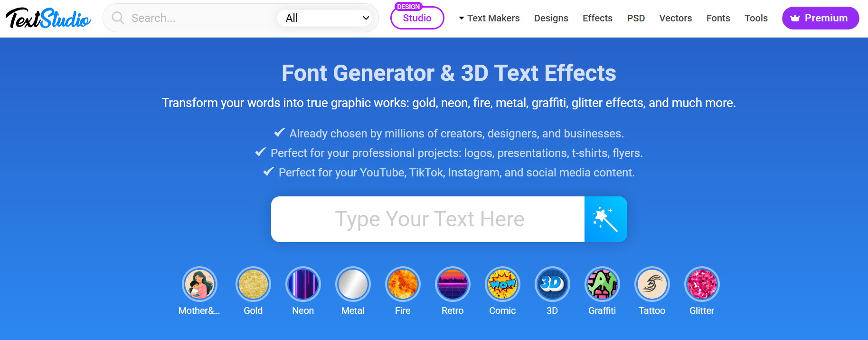Select the Gold effect icon

253,284
